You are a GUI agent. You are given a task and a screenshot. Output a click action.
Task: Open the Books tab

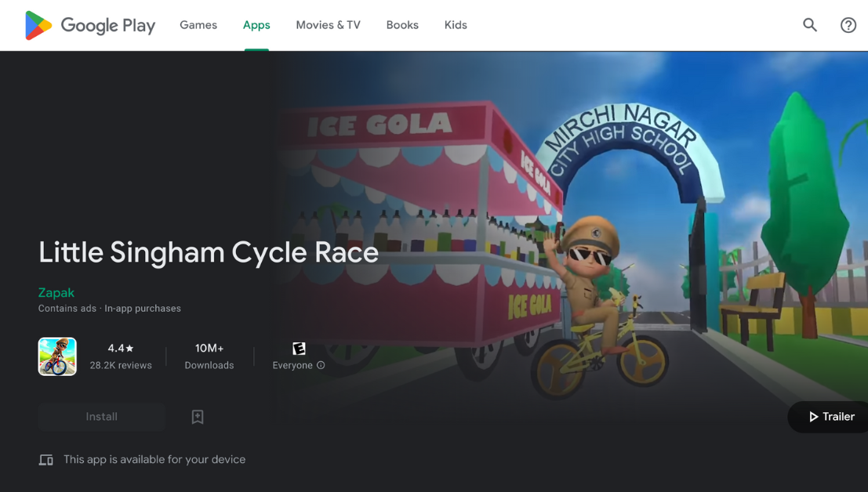tap(402, 25)
